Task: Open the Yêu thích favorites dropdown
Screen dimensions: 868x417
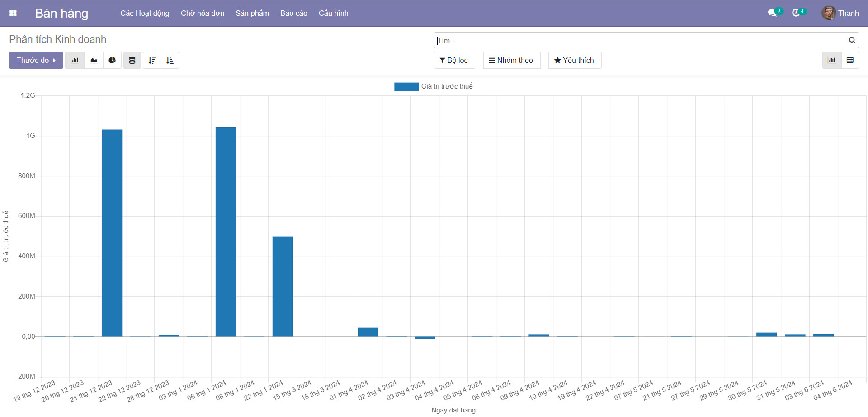Action: tap(574, 60)
